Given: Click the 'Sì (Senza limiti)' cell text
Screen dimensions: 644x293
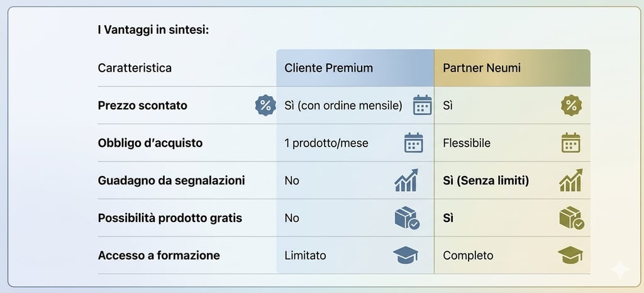Looking at the screenshot, I should (x=486, y=180).
